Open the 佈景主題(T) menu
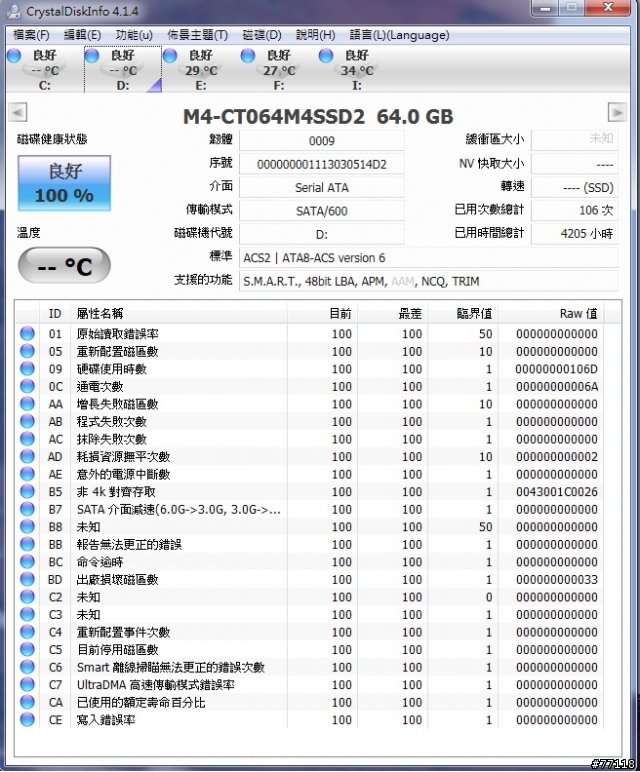 coord(197,35)
